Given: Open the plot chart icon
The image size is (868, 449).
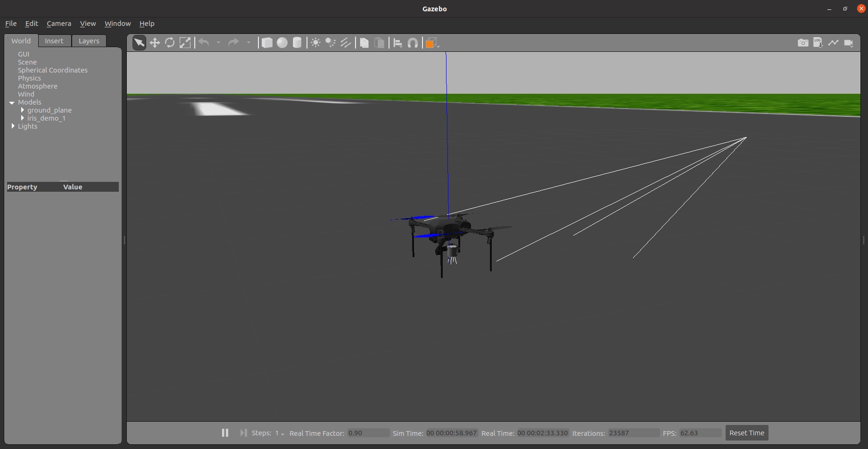Looking at the screenshot, I should (x=833, y=43).
